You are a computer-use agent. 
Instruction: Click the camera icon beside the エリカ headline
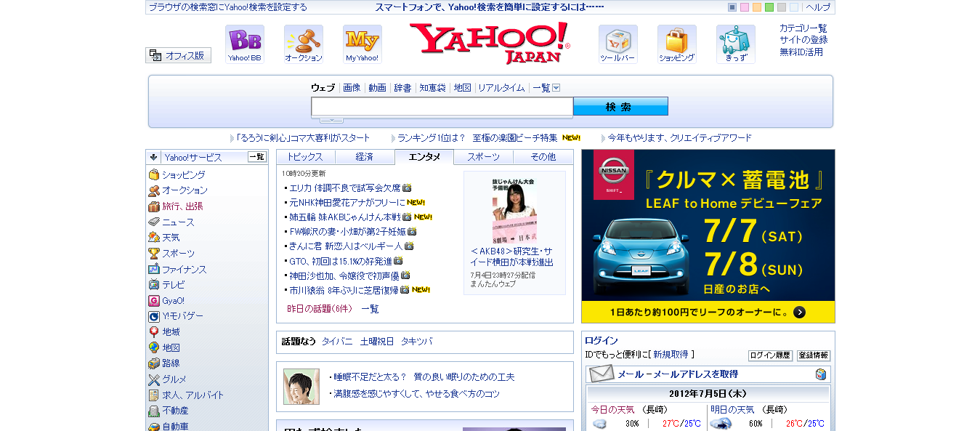tap(407, 188)
